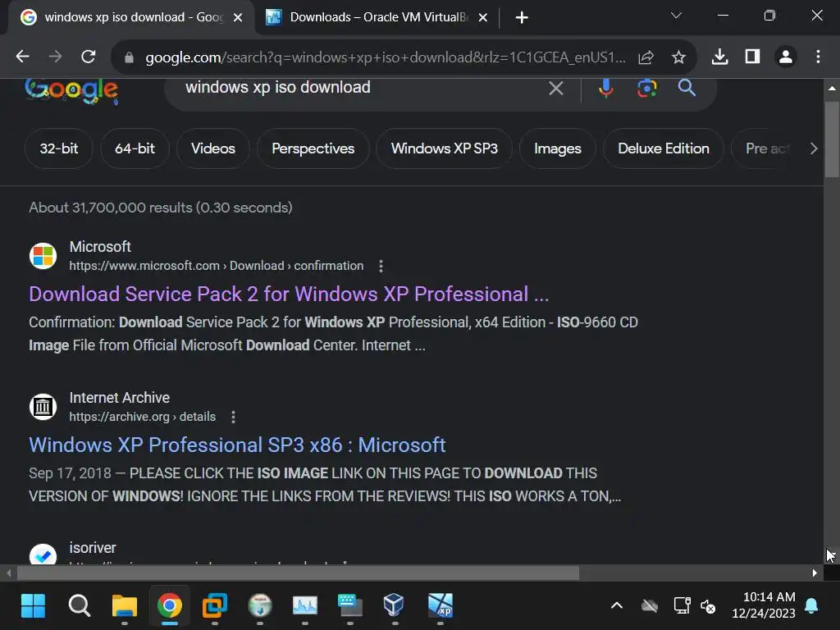Focus the Google search input field

coord(359,87)
